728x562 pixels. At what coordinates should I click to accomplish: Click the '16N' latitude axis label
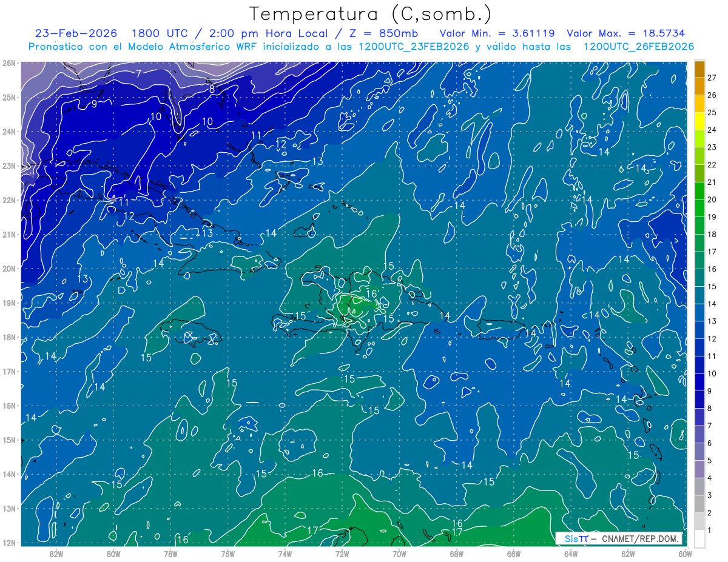9,406
